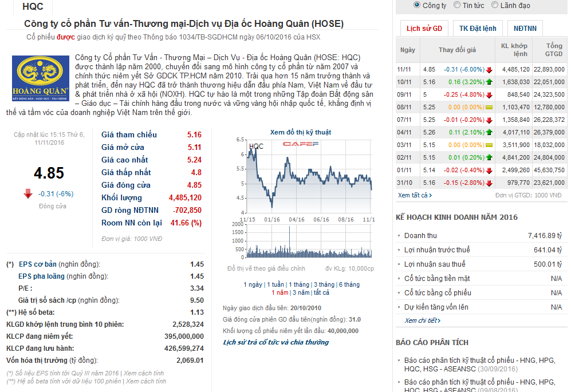Click Hệ số beta value 1.13
The width and height of the screenshot is (571, 392).
[x=196, y=312]
